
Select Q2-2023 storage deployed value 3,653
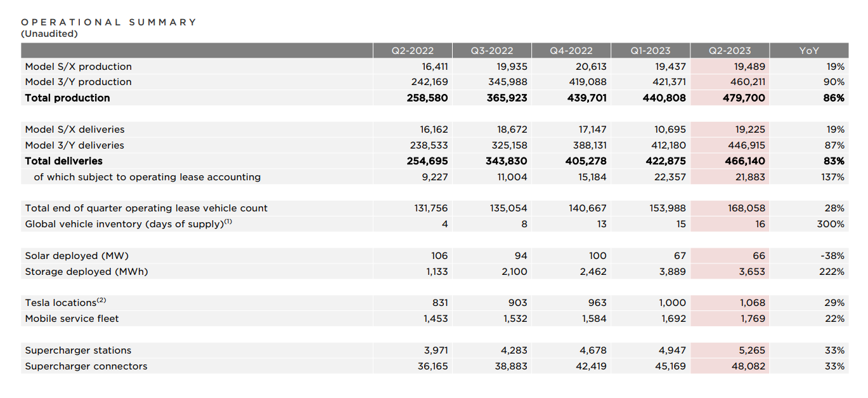point(752,272)
